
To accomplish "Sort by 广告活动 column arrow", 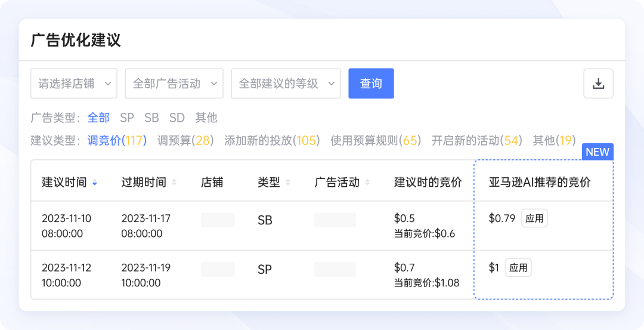I will 367,183.
